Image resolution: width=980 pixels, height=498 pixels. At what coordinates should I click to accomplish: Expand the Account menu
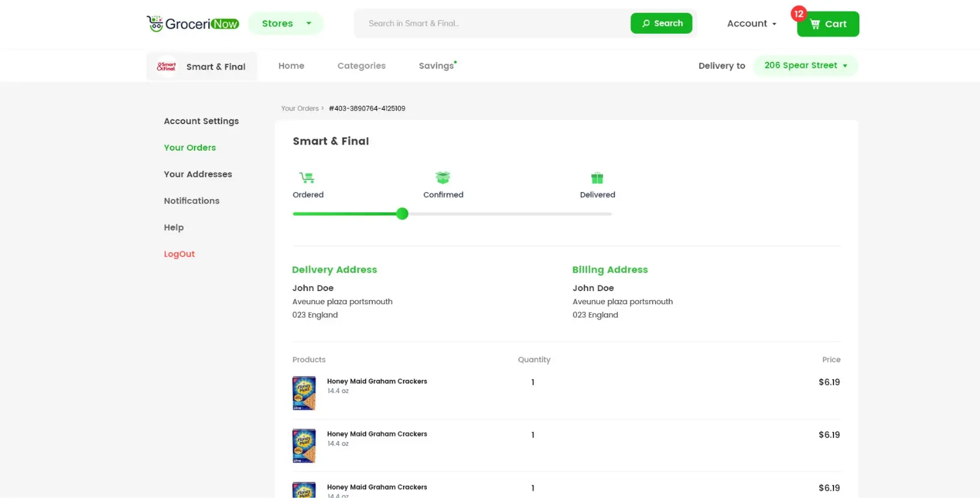[752, 23]
